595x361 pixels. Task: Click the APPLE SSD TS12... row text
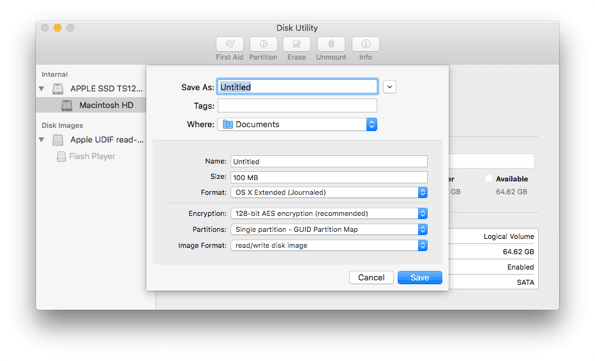click(106, 88)
